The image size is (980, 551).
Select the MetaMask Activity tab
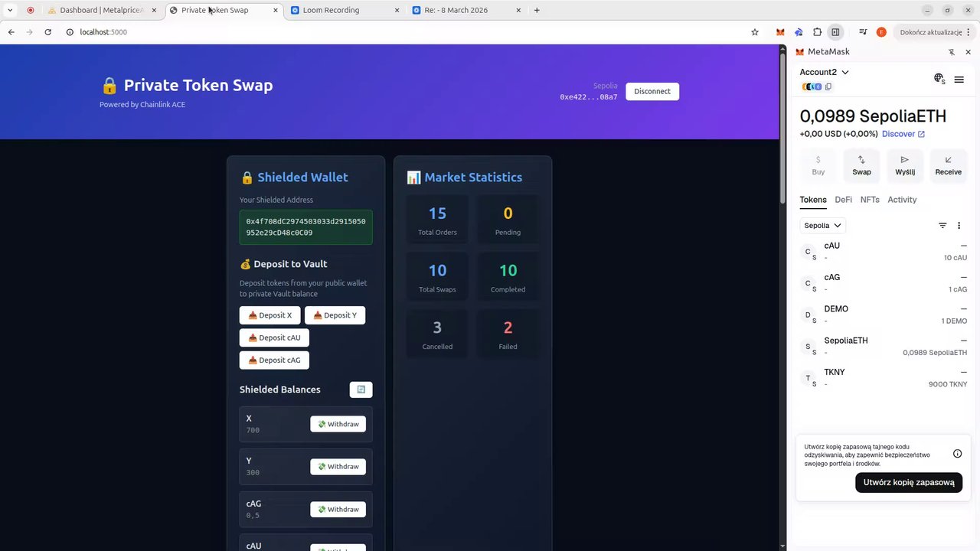902,200
